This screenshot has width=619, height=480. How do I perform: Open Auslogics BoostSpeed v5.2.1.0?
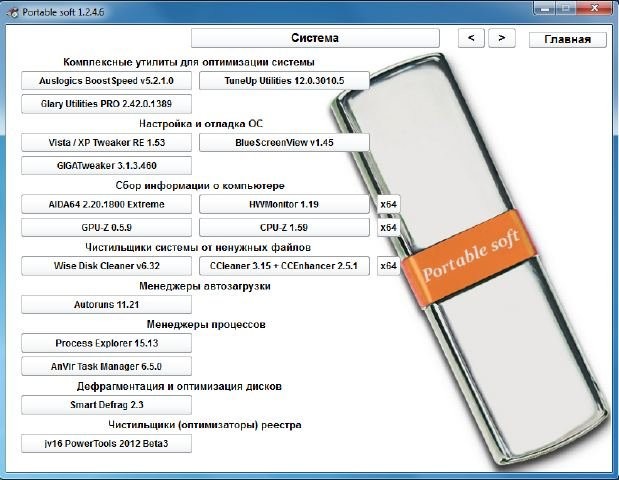(106, 81)
